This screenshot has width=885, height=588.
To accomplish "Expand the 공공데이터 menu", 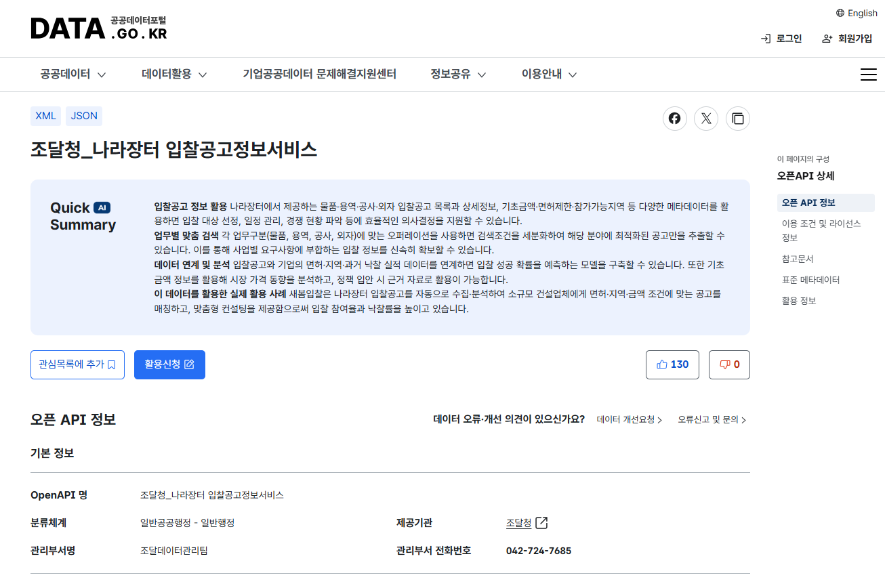I will point(73,75).
